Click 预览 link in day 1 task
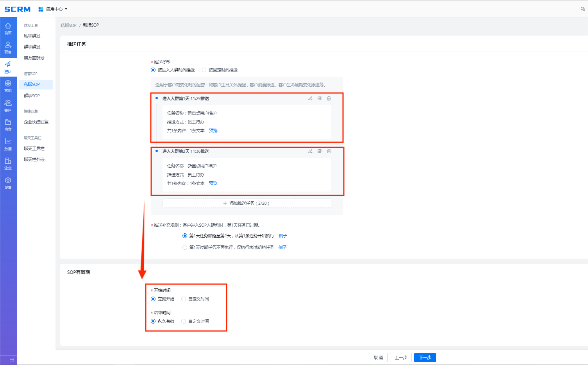The width and height of the screenshot is (588, 365). [213, 131]
